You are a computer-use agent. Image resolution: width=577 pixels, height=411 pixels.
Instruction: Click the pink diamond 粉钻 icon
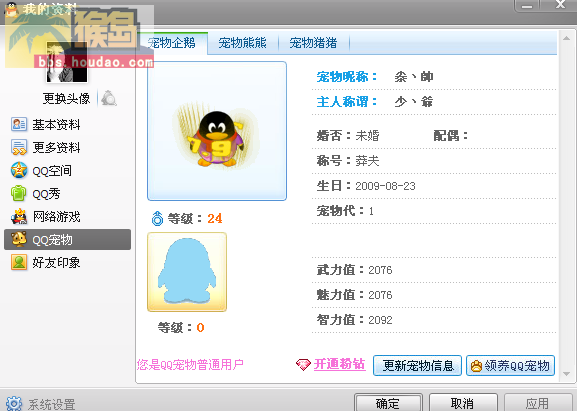tap(303, 365)
